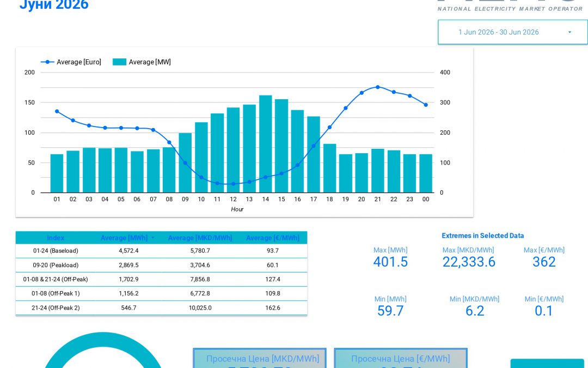Toggle the Average [MW] legend swatch

click(x=119, y=62)
